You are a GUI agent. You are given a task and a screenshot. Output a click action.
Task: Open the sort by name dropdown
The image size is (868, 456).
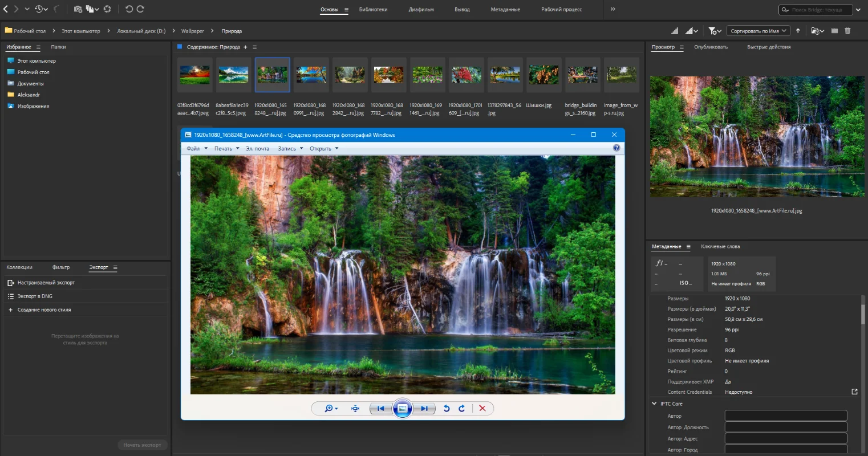759,31
